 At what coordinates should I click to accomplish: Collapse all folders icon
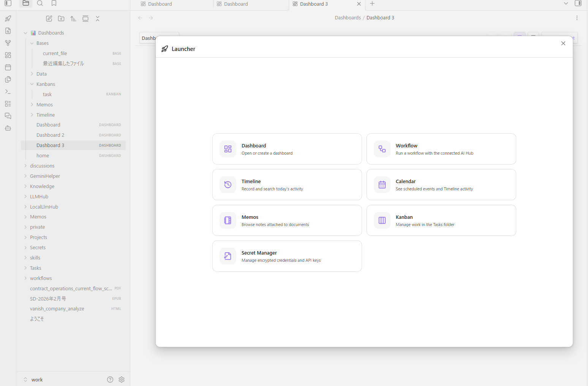[98, 19]
